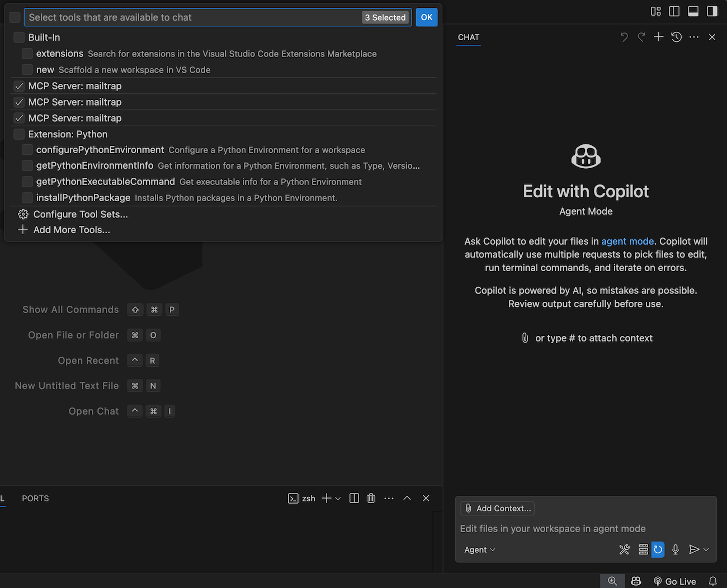Expand the send options chevron
Viewport: 727px width, 588px height.
click(706, 549)
